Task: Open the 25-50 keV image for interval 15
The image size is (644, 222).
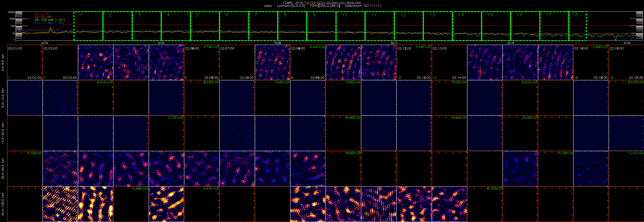Action: (x=520, y=169)
